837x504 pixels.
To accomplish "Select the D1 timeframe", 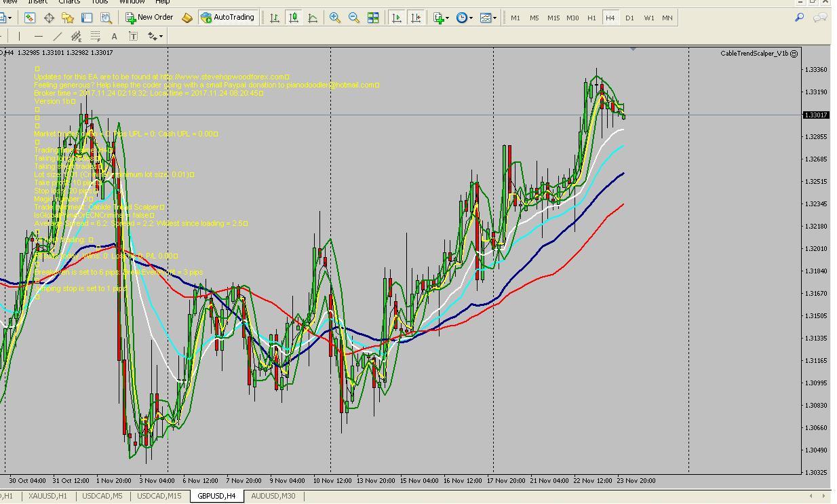I will (x=629, y=18).
